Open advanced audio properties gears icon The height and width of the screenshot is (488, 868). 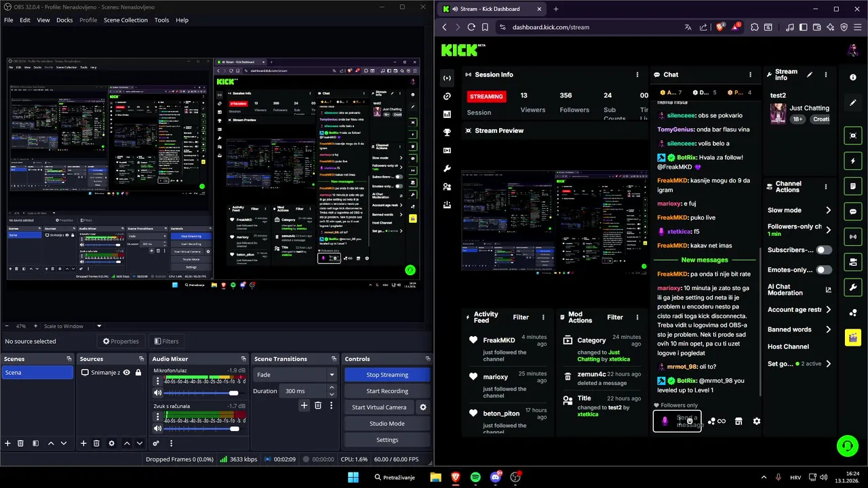(156, 443)
